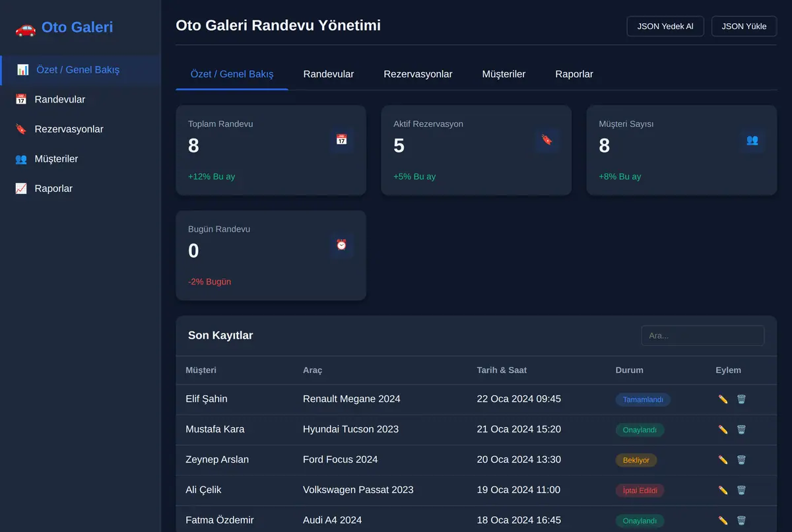Edit Fatma Özdemir's record with pencil icon

(x=723, y=521)
